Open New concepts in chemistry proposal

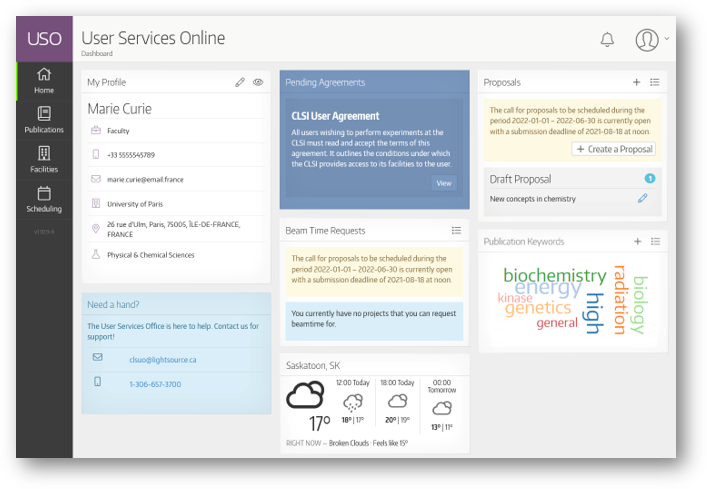pyautogui.click(x=533, y=199)
